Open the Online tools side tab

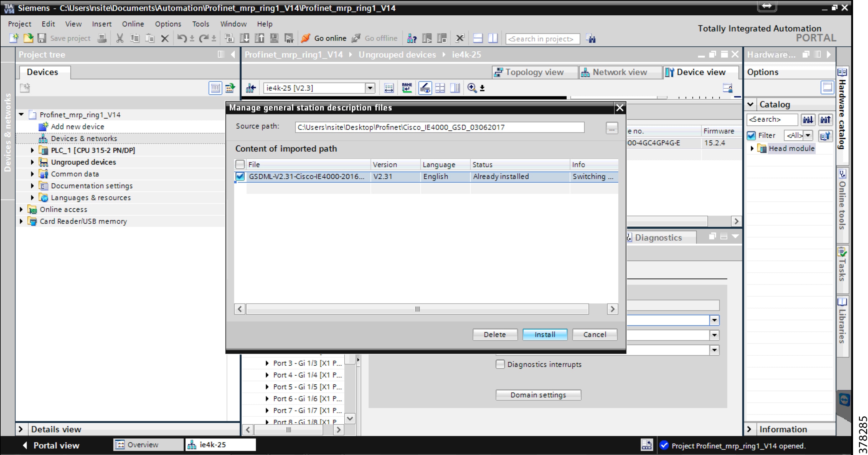[842, 206]
